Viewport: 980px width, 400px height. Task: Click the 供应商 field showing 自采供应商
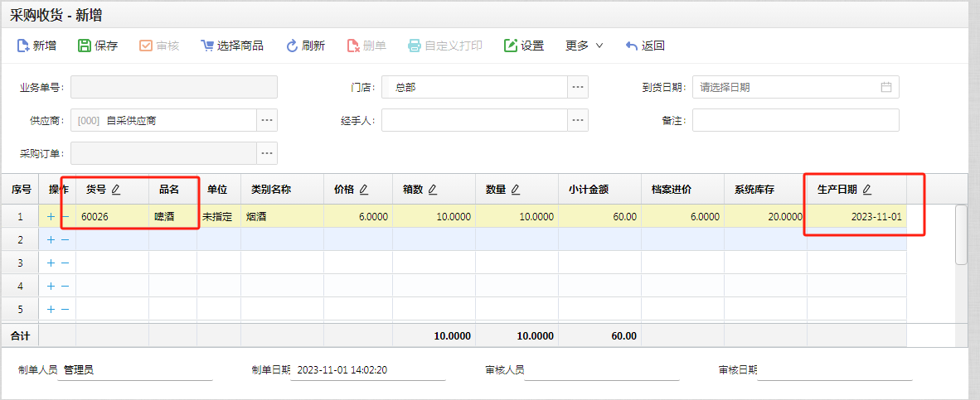tap(164, 120)
